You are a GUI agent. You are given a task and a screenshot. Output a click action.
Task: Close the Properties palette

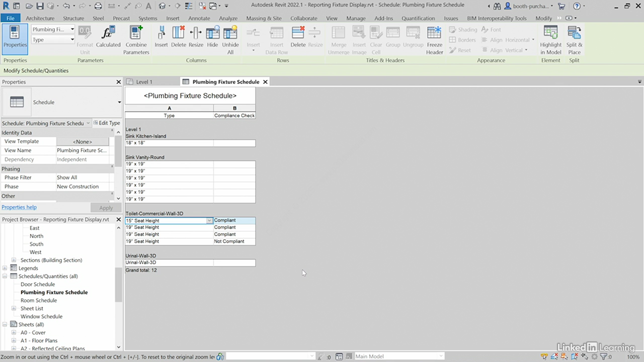coord(119,82)
